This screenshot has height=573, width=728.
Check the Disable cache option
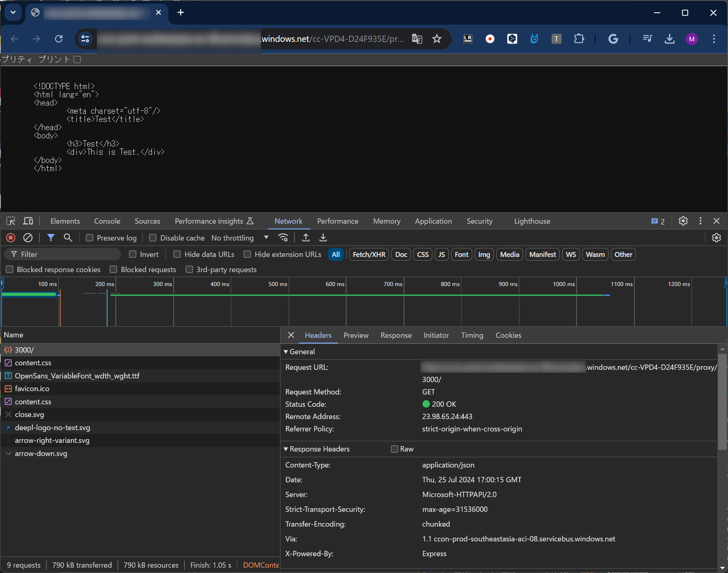coord(153,238)
